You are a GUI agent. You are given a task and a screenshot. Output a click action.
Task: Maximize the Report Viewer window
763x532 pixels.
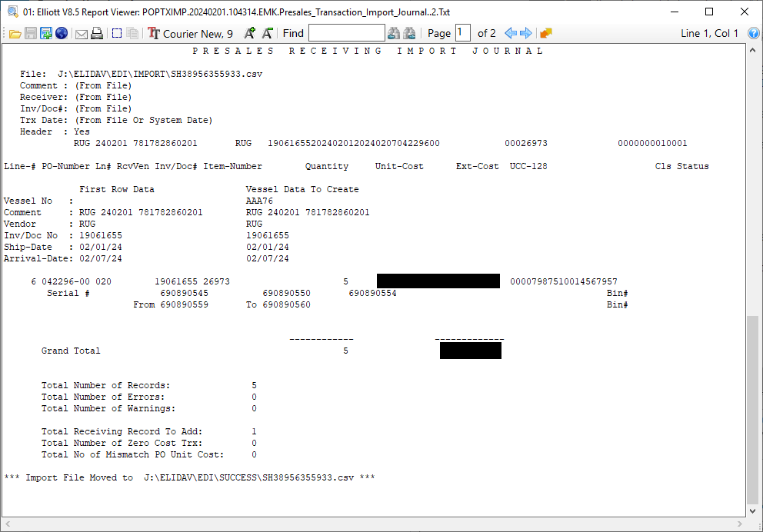708,12
